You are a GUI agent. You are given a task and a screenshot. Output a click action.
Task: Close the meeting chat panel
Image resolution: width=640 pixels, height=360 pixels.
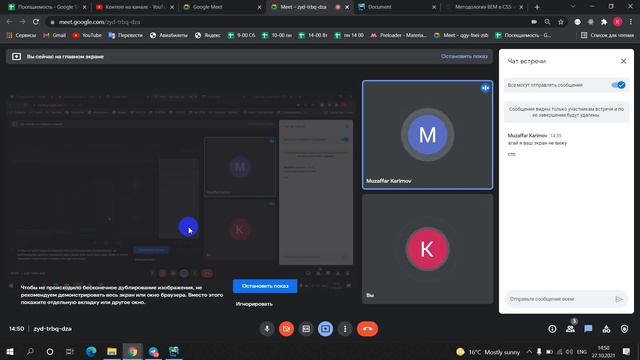tap(623, 61)
